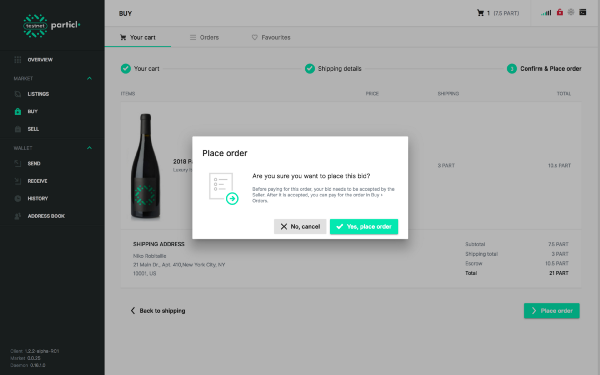Click No, cancel in the dialog
The height and width of the screenshot is (375, 600).
pyautogui.click(x=300, y=227)
